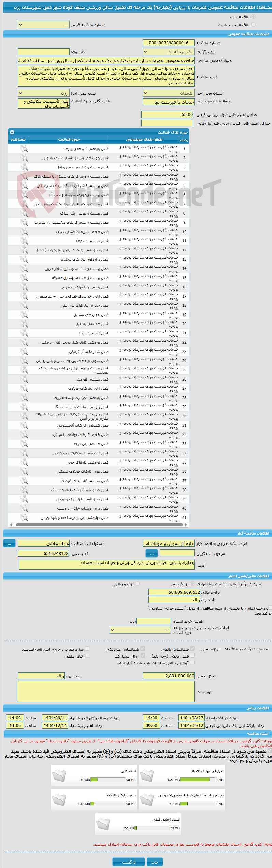Viewport: 272px width, 868px height.
Task: Open the view icon for row 16
Action: (24, 287)
